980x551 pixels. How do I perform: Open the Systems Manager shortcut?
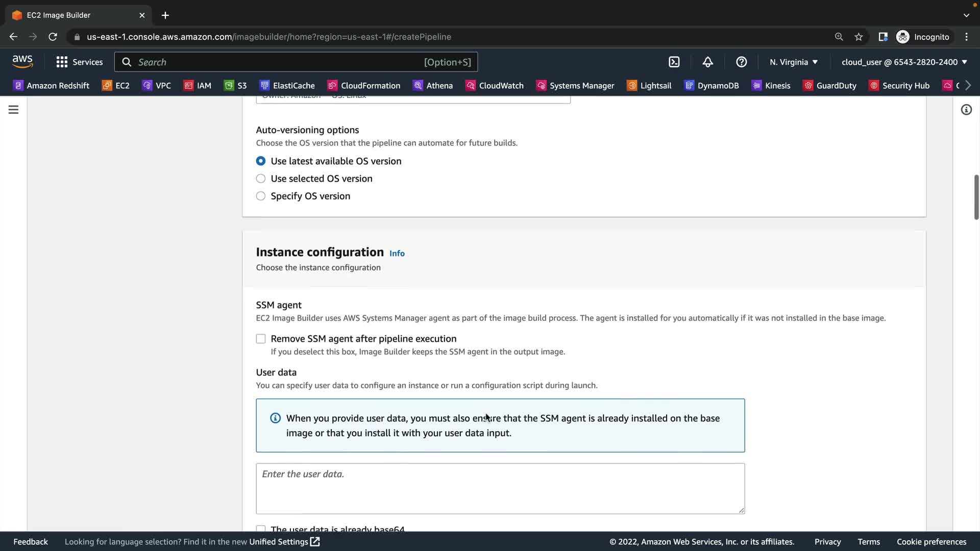coord(575,85)
